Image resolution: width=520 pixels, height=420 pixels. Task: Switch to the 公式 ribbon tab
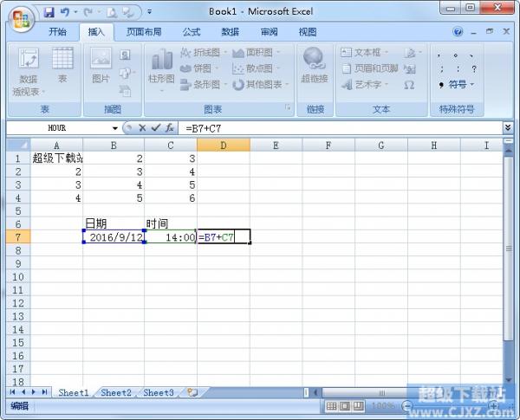[192, 32]
